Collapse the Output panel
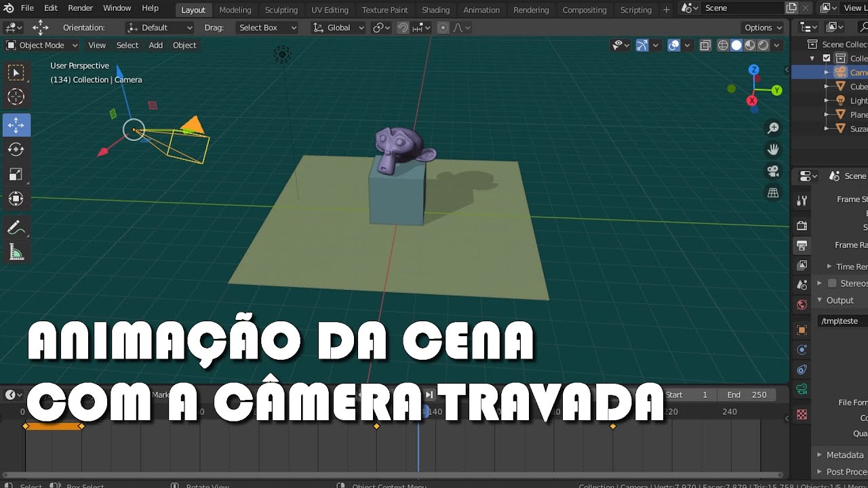This screenshot has width=868, height=488. [839, 300]
